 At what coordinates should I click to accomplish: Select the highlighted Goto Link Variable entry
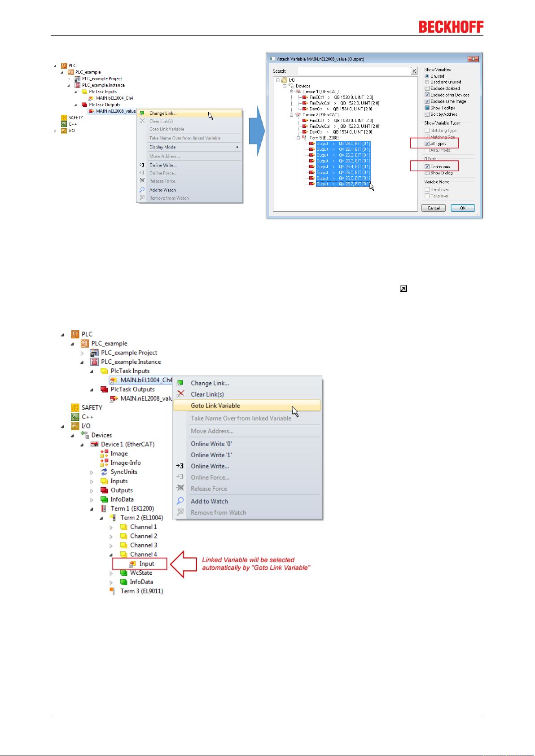pyautogui.click(x=247, y=406)
